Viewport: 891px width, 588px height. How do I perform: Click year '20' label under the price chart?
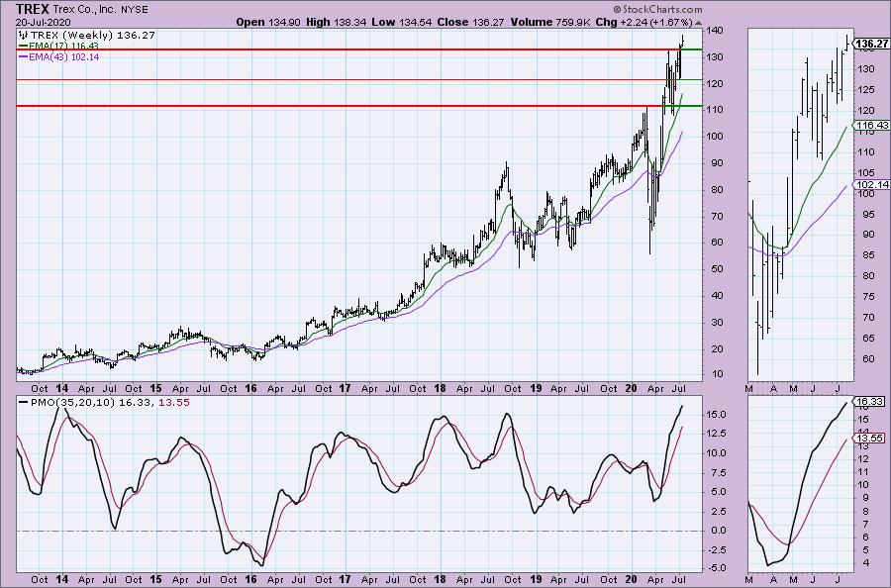click(x=631, y=389)
